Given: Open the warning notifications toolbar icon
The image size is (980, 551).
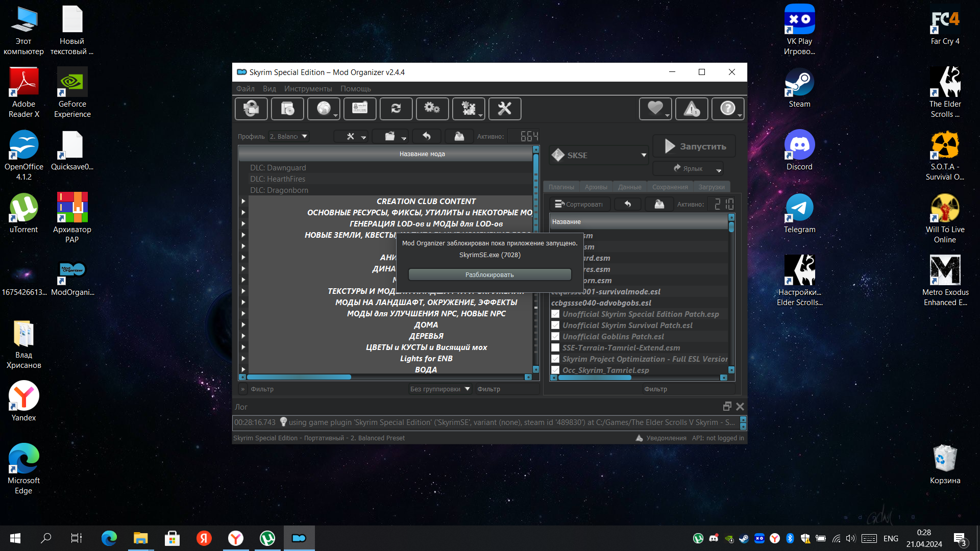Looking at the screenshot, I should pos(692,109).
